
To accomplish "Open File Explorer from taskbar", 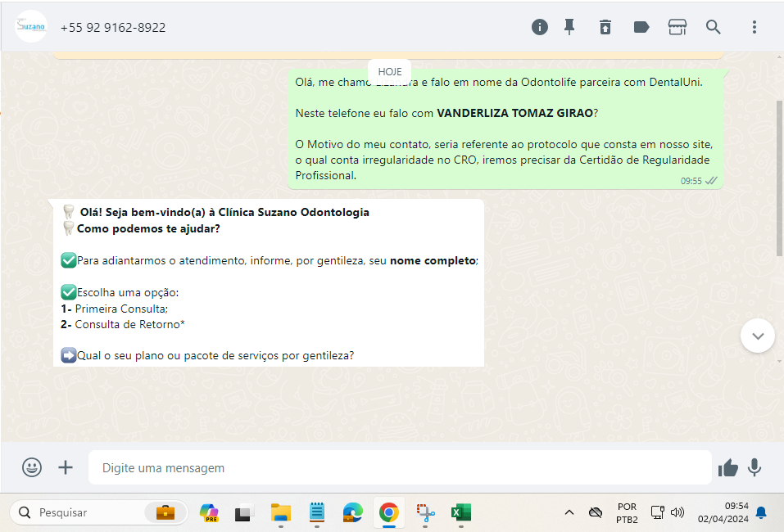I will click(280, 512).
